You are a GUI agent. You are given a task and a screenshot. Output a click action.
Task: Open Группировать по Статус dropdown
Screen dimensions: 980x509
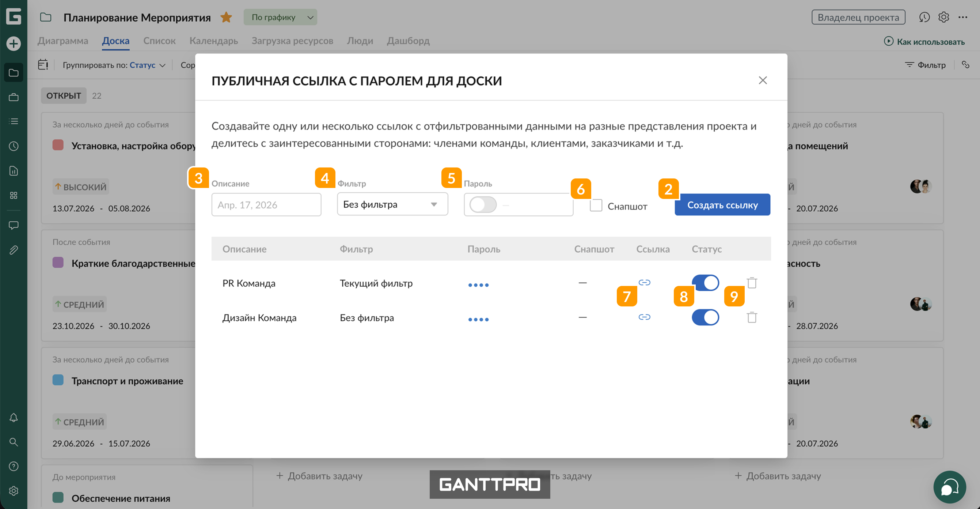(114, 65)
